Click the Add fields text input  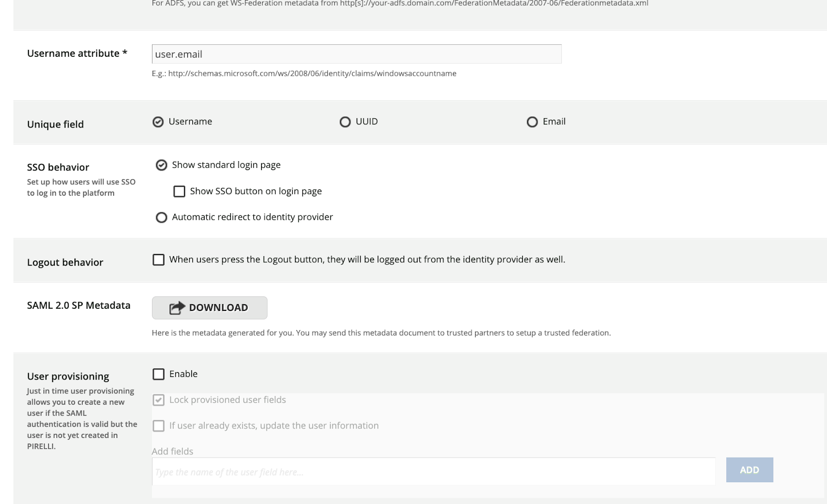pyautogui.click(x=434, y=471)
